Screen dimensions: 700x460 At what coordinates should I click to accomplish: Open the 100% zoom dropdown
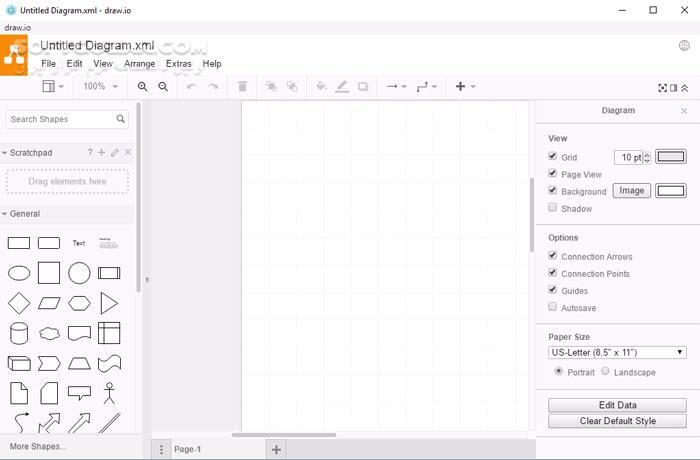point(100,86)
